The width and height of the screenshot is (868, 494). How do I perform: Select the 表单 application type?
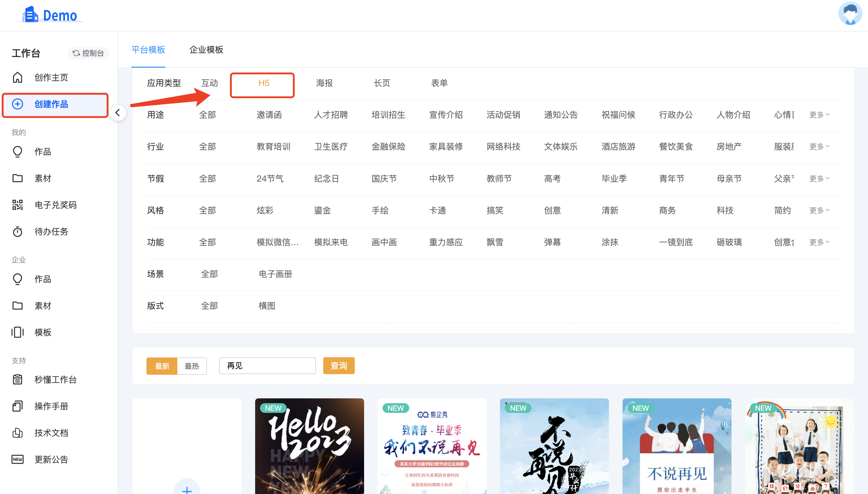point(439,83)
